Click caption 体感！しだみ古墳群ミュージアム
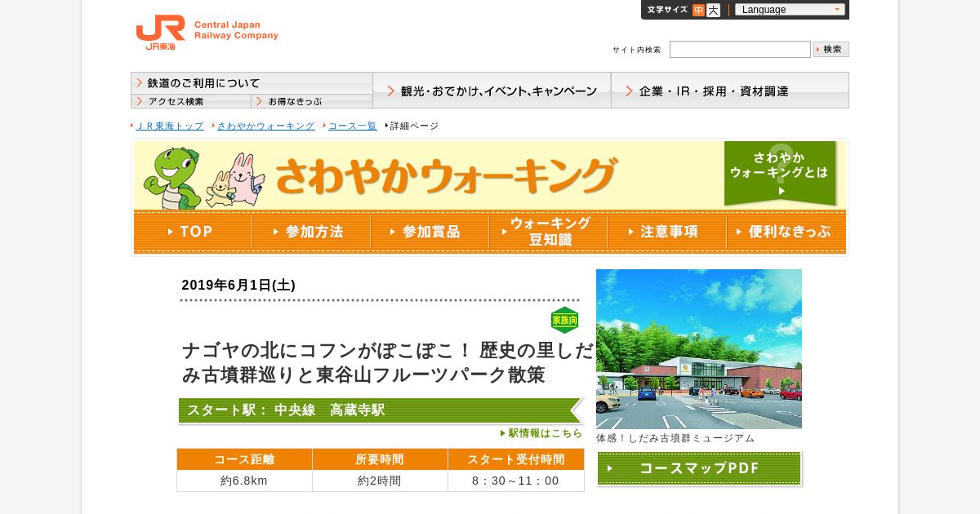Image resolution: width=980 pixels, height=514 pixels. coord(675,438)
